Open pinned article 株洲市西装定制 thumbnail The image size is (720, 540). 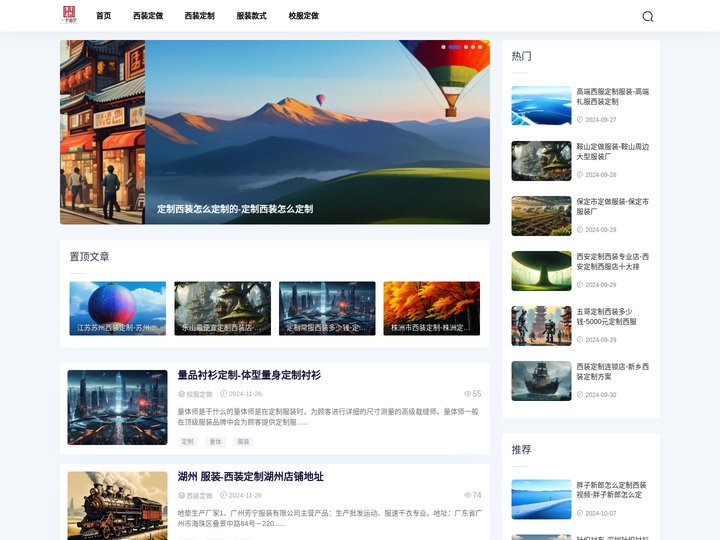point(432,308)
